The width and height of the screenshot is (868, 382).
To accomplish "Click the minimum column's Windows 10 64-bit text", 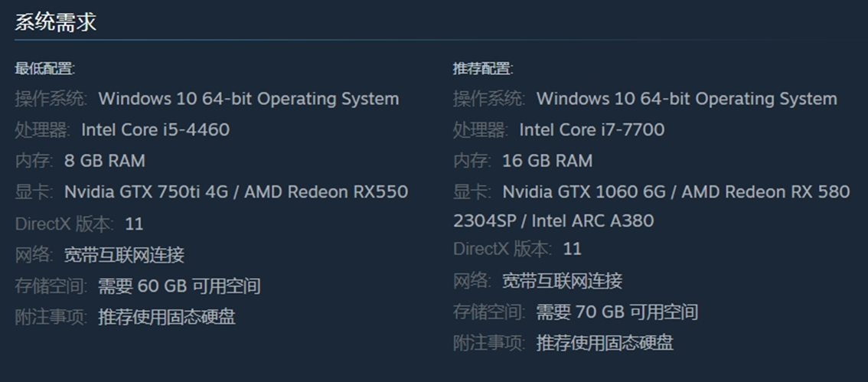I will [249, 100].
